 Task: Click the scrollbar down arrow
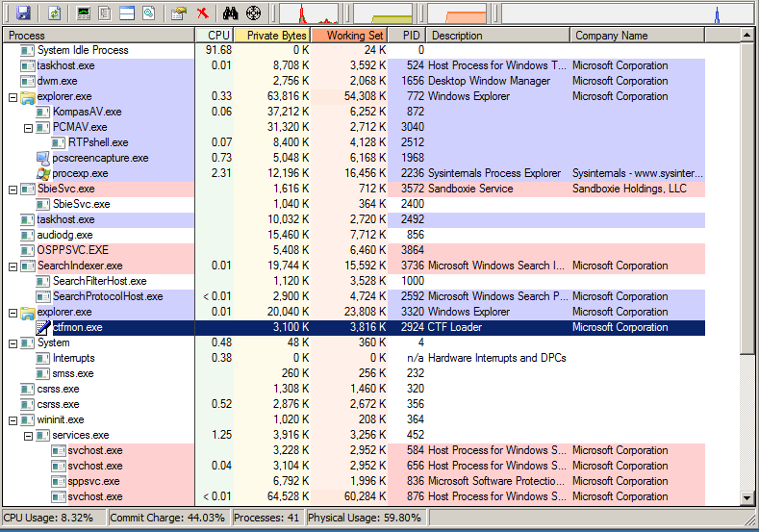point(746,497)
